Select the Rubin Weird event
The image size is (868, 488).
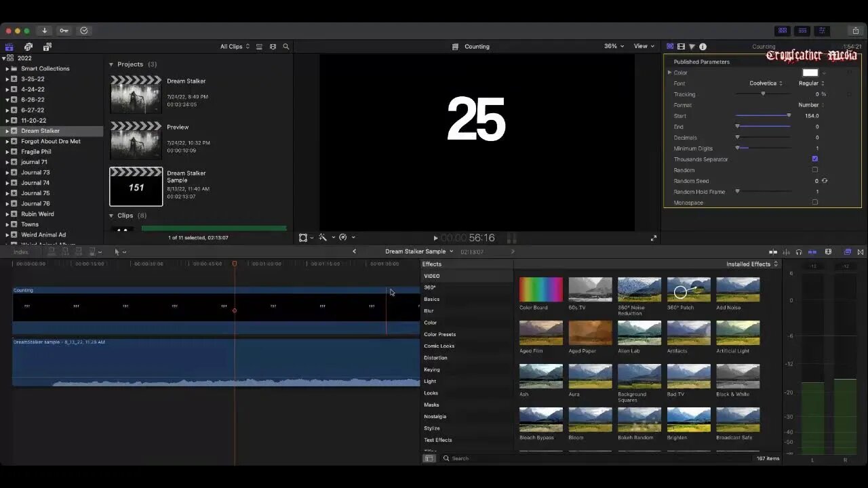(x=37, y=214)
